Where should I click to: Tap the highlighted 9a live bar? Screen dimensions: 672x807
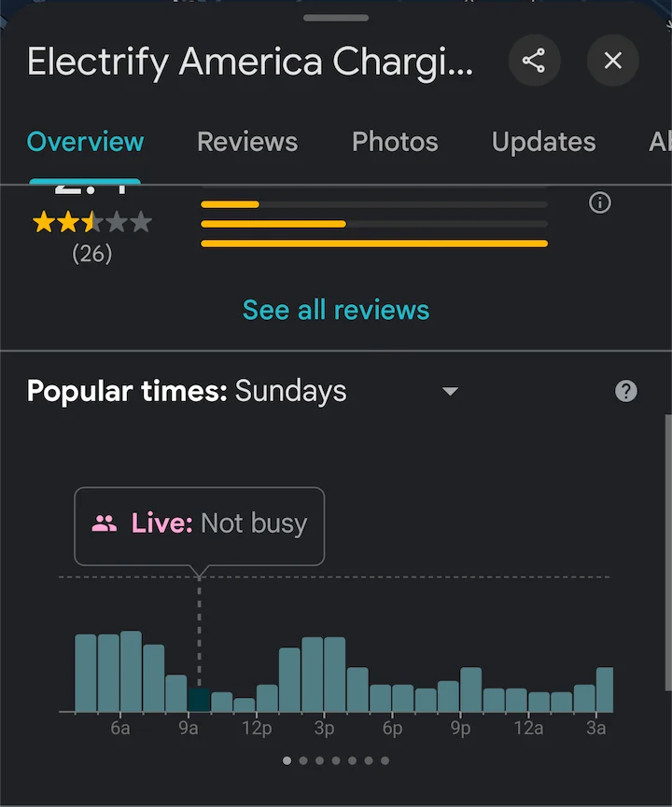(x=199, y=700)
